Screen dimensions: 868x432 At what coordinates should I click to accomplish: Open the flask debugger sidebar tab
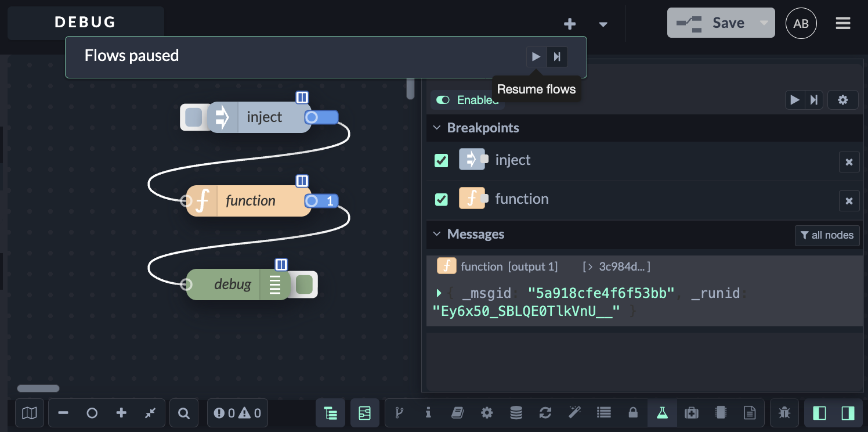[662, 413]
